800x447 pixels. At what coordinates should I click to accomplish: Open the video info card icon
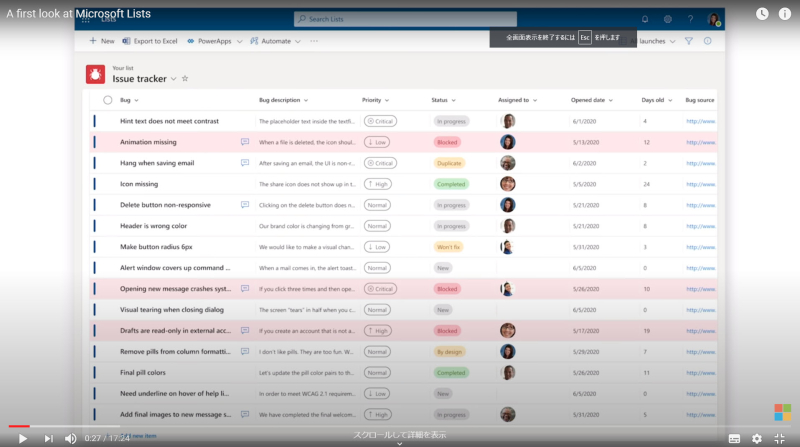785,14
